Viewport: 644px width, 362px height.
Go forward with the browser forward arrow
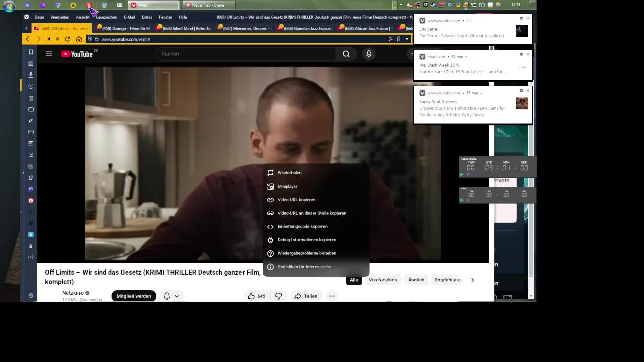(38, 39)
